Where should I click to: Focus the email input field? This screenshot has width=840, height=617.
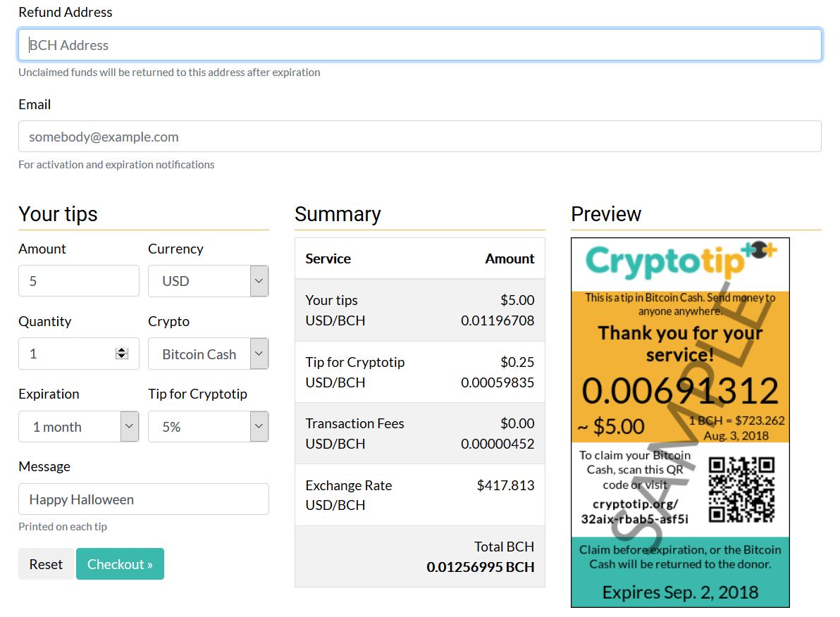pyautogui.click(x=420, y=137)
